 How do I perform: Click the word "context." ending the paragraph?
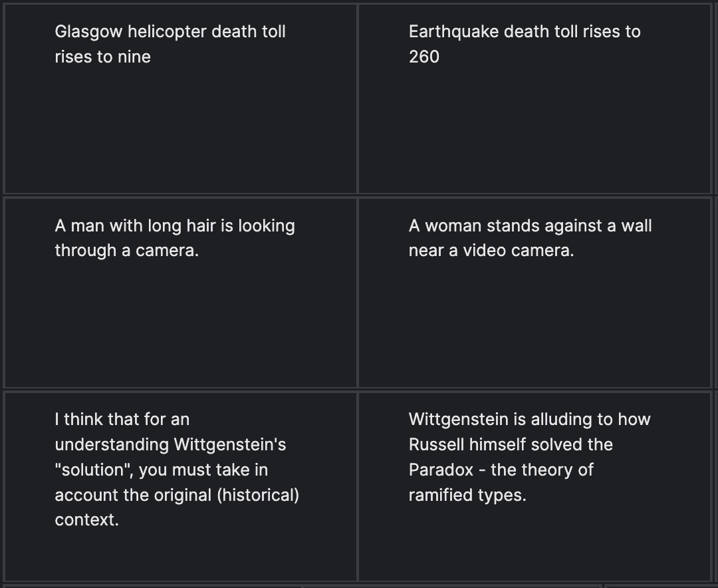coord(86,521)
